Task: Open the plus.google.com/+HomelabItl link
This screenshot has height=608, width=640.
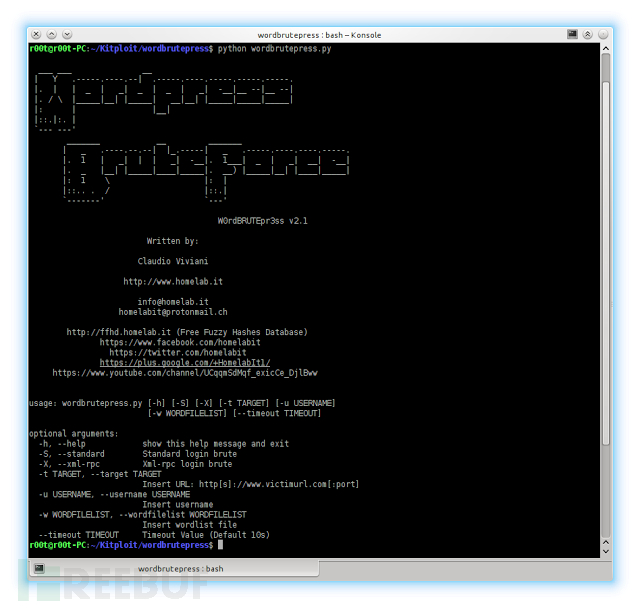Action: [x=185, y=362]
